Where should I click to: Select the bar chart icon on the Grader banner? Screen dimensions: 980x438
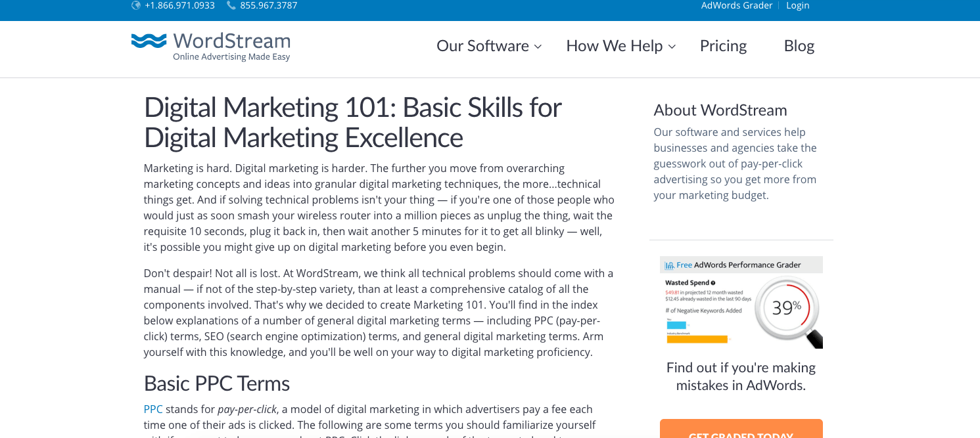[669, 265]
